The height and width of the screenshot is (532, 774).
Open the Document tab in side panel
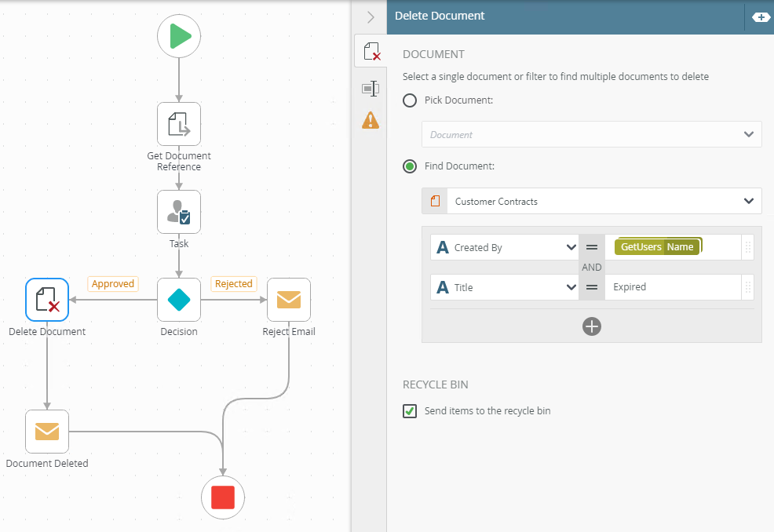(371, 53)
